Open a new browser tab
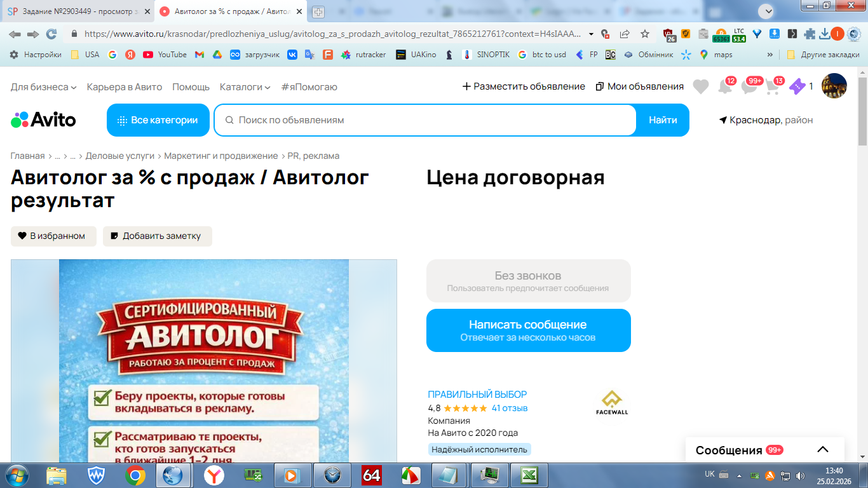The width and height of the screenshot is (868, 488). 318,12
